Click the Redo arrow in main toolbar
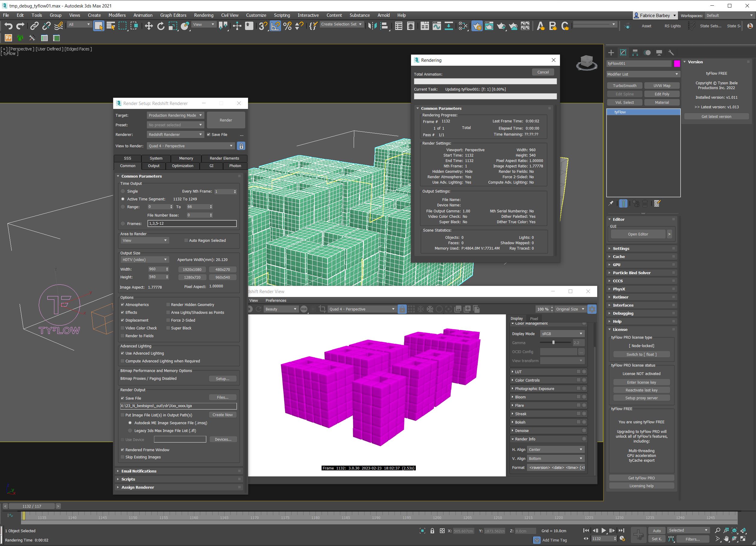Viewport: 756px width, 546px height. pyautogui.click(x=21, y=26)
